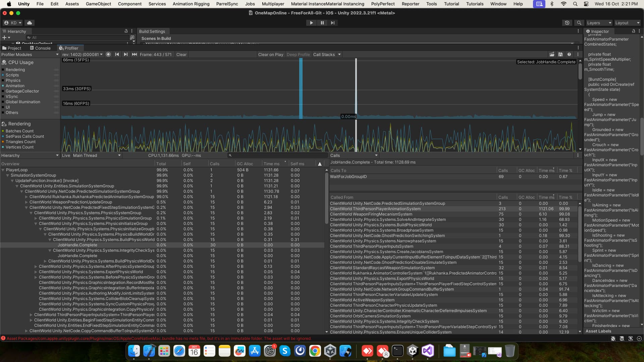Open the profiler help icon
Viewport: 644px width, 362px height.
tap(569, 55)
